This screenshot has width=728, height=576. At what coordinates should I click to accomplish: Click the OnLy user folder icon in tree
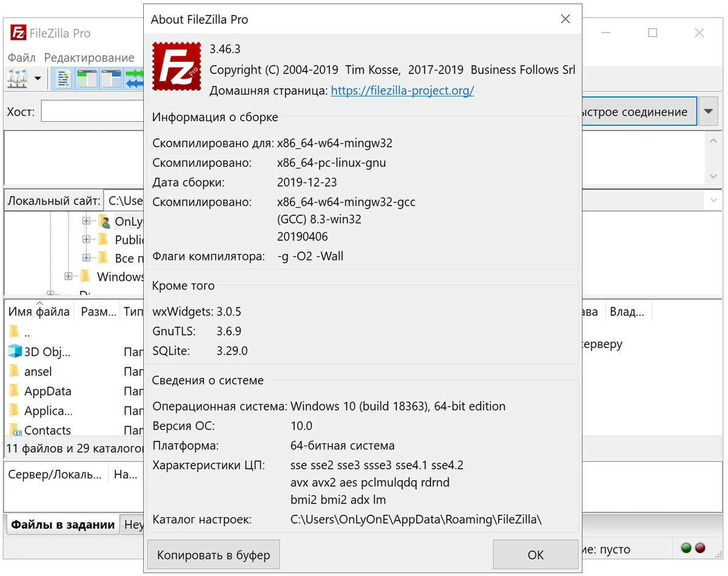pos(104,221)
